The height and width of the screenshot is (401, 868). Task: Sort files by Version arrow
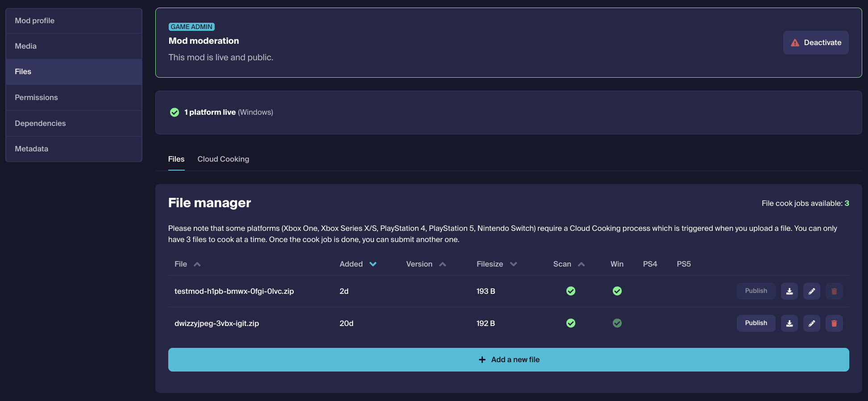[x=443, y=264]
